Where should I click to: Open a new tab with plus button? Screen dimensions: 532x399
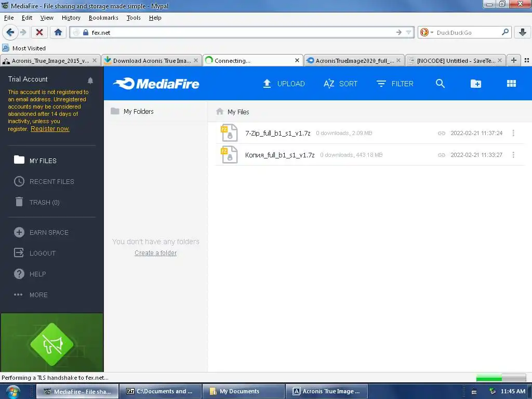coord(514,60)
